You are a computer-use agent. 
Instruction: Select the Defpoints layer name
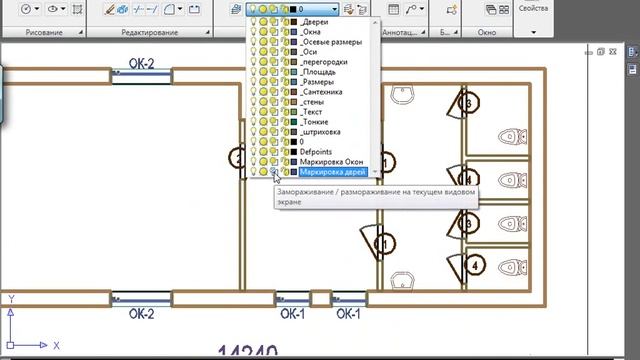[x=316, y=152]
